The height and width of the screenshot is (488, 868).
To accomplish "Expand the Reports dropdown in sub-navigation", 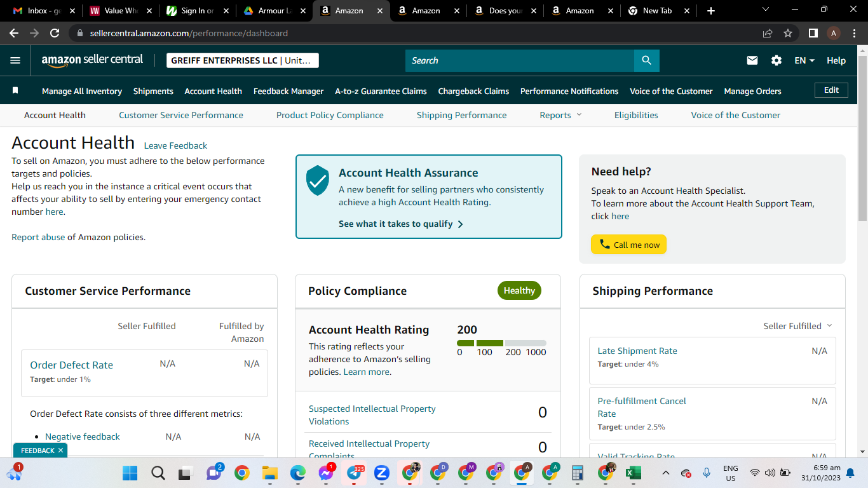I will 560,115.
